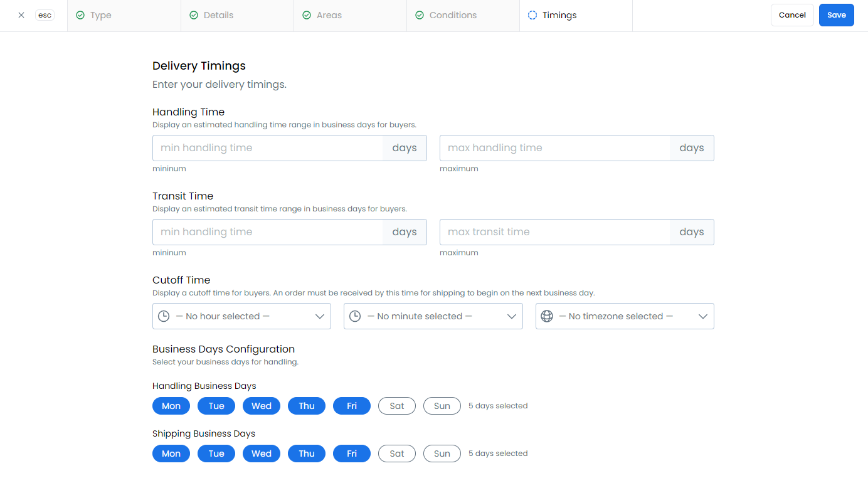
Task: Enable Sat in Handling Business Days
Action: pyautogui.click(x=396, y=406)
